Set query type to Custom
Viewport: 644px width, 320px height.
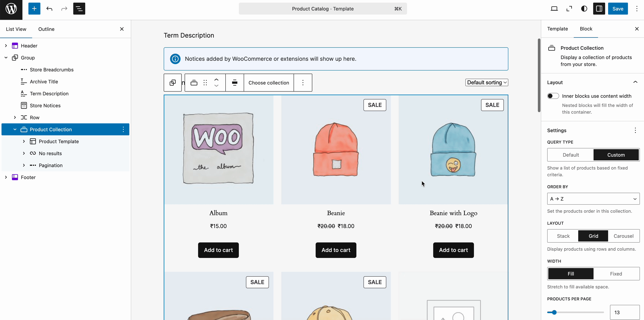click(616, 155)
